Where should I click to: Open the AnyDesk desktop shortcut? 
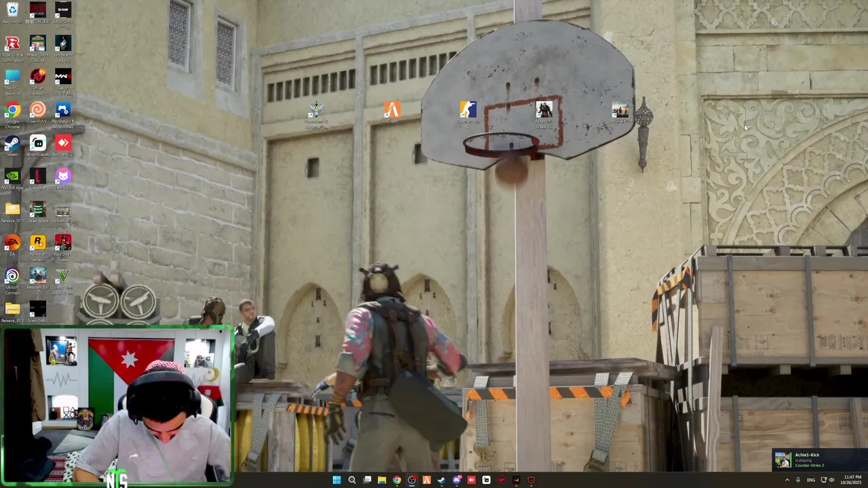point(63,146)
